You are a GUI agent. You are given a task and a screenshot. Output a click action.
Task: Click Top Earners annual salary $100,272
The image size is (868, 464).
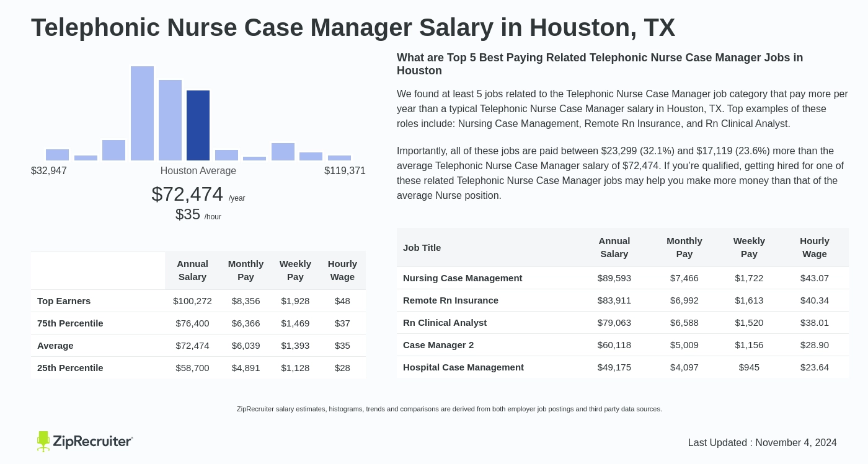point(192,300)
